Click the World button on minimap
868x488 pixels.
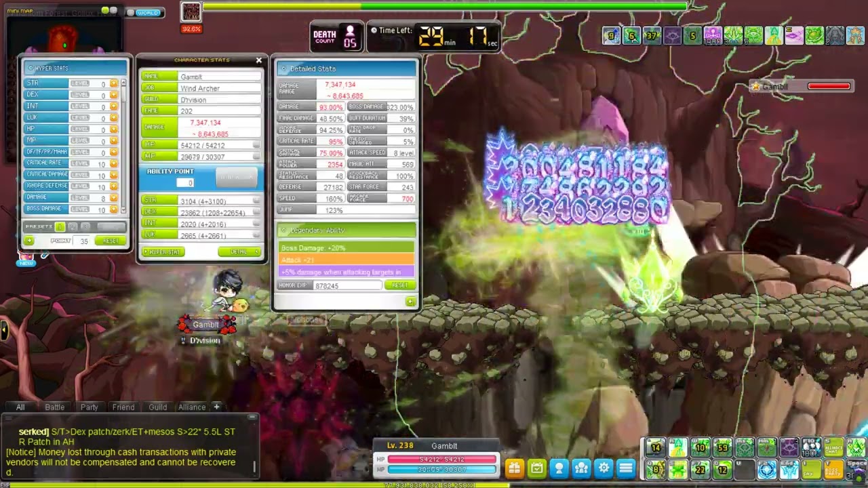tap(146, 12)
